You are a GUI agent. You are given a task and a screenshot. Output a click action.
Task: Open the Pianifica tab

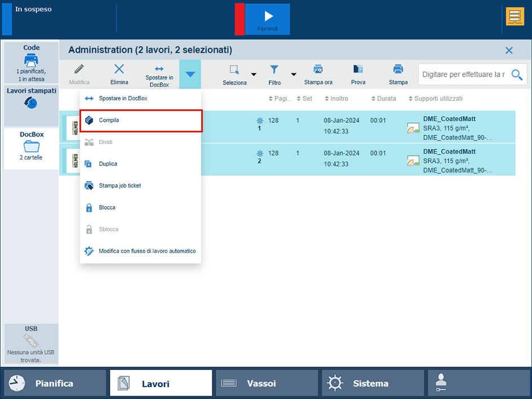click(x=55, y=383)
